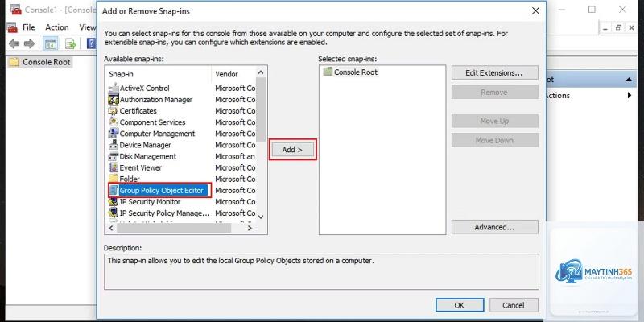Collapse the Actions pane header arrow
644x322 pixels.
pos(629,79)
